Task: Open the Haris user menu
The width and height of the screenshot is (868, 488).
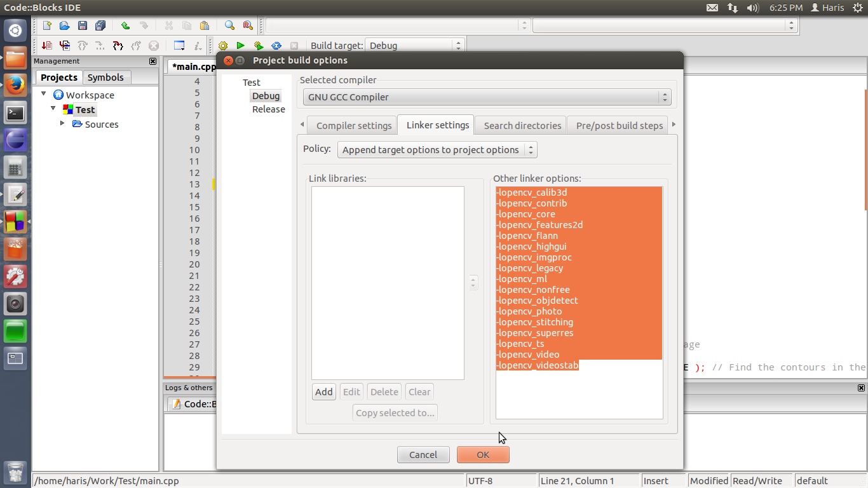Action: pos(827,8)
